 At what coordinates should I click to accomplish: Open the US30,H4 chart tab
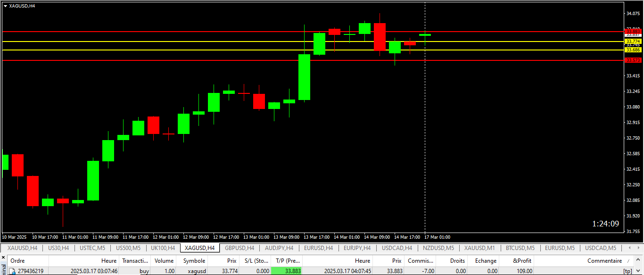58,248
